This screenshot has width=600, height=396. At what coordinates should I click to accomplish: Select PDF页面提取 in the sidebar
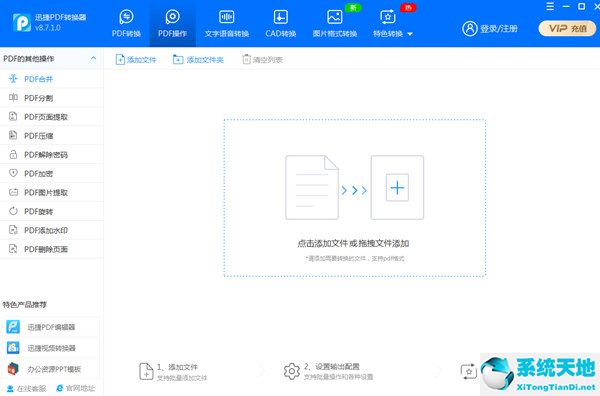(x=52, y=117)
